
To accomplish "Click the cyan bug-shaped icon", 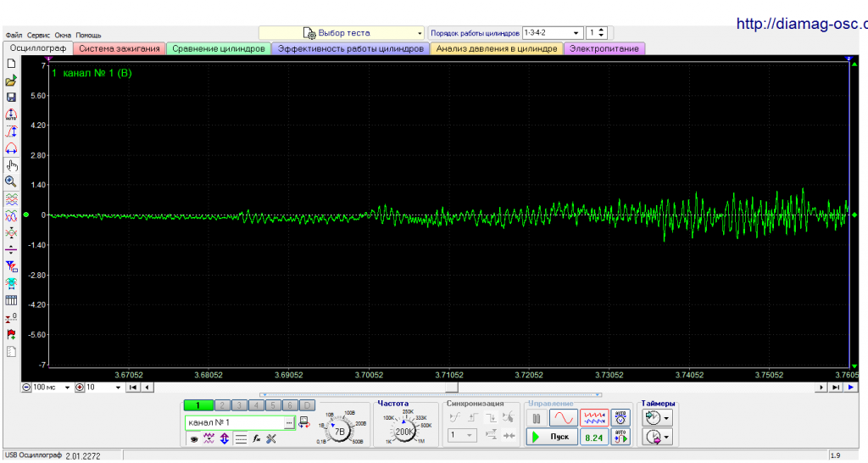I will 11,283.
